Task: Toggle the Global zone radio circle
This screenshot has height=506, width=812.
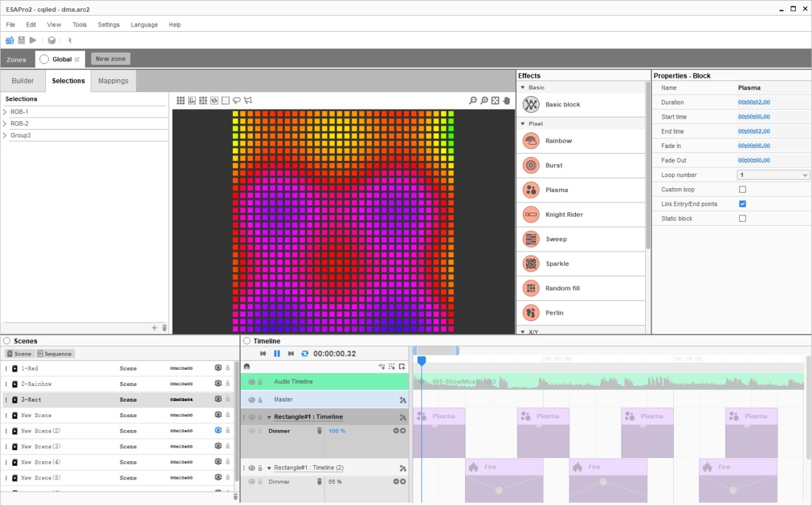Action: [x=44, y=59]
